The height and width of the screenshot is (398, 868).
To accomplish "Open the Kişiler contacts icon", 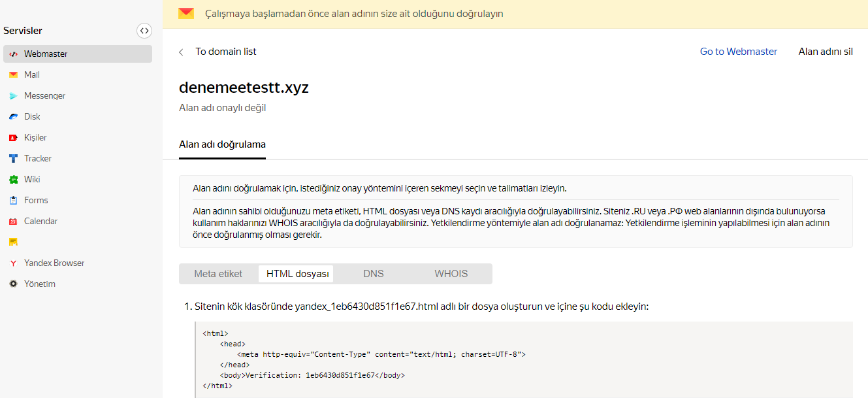I will tap(13, 138).
